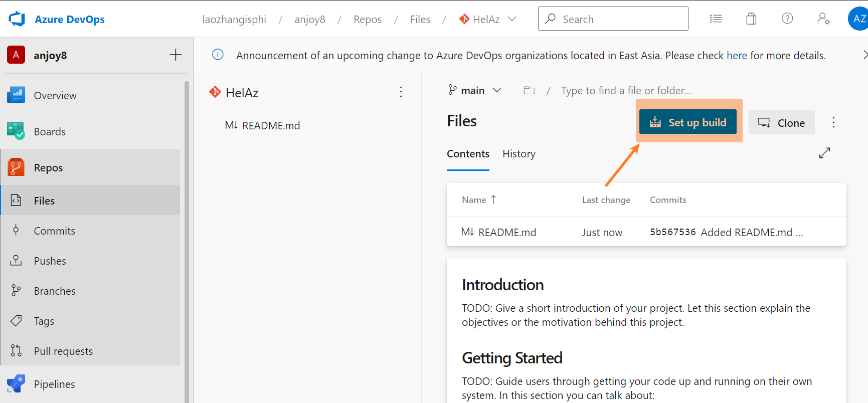Dismiss announcement using right edge arrow

click(864, 55)
